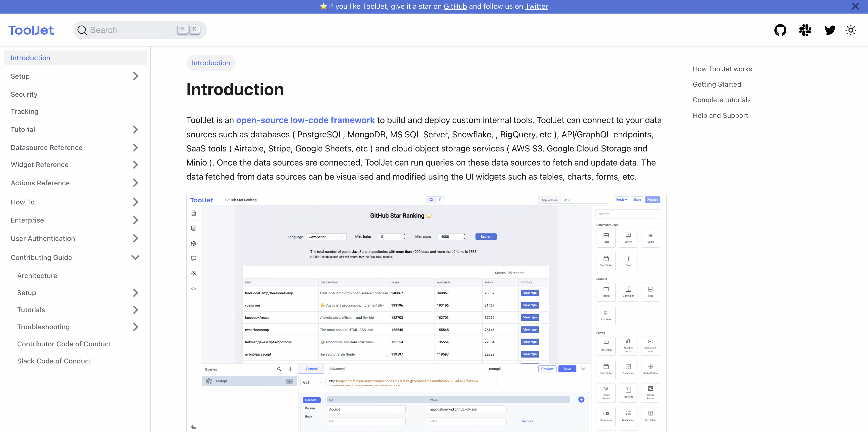The width and height of the screenshot is (868, 432).
Task: Collapse the Contributing Guide section
Action: pos(135,257)
